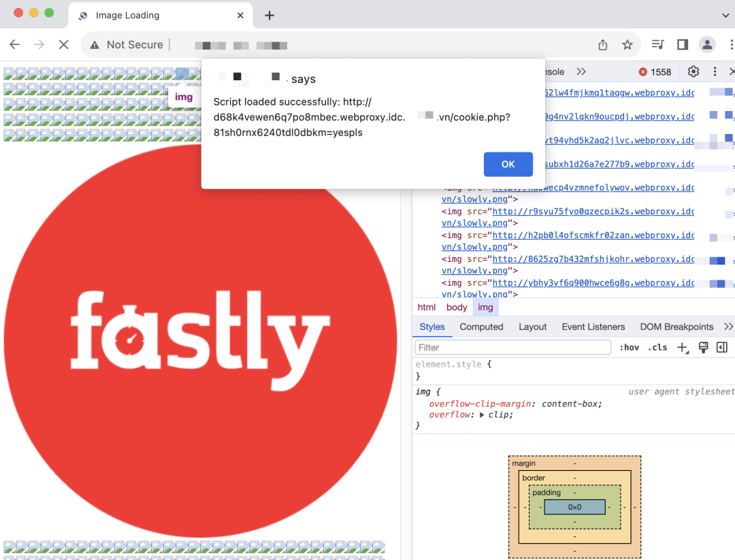Toggle the browser side panel icon
The image size is (735, 560).
[683, 44]
